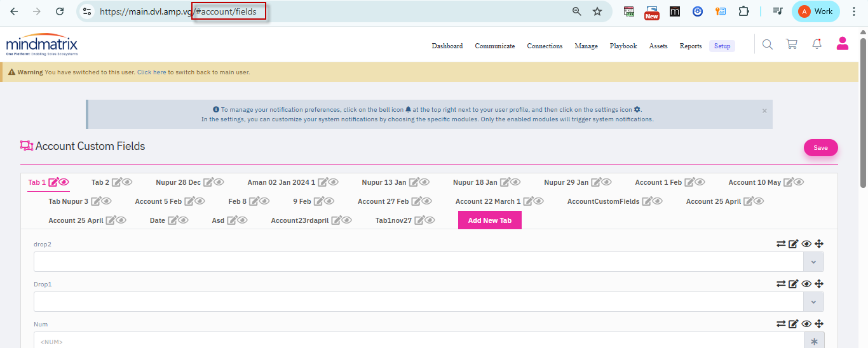
Task: Open the Playbook menu
Action: (x=623, y=46)
